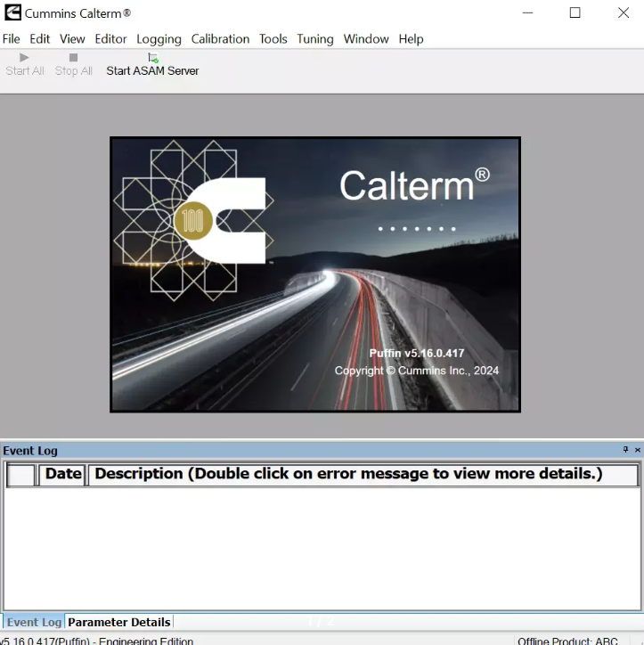Click the blank first column header in Event Log
This screenshot has height=645, width=644.
coord(21,475)
